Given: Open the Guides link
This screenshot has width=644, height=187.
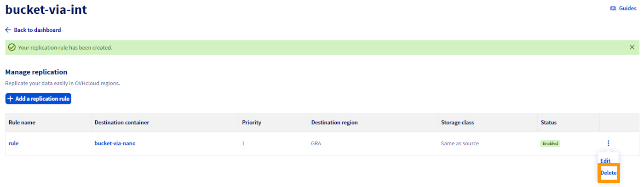Looking at the screenshot, I should [627, 8].
